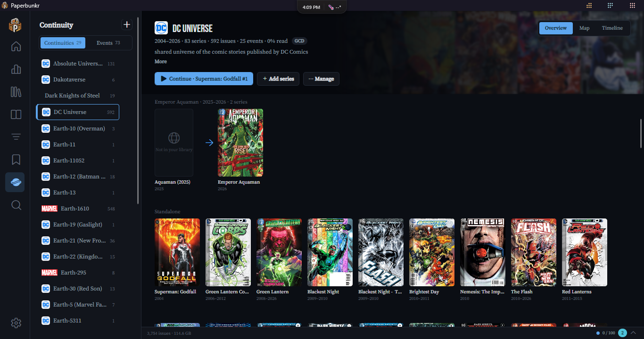Open the bookmark sidebar icon

point(16,160)
